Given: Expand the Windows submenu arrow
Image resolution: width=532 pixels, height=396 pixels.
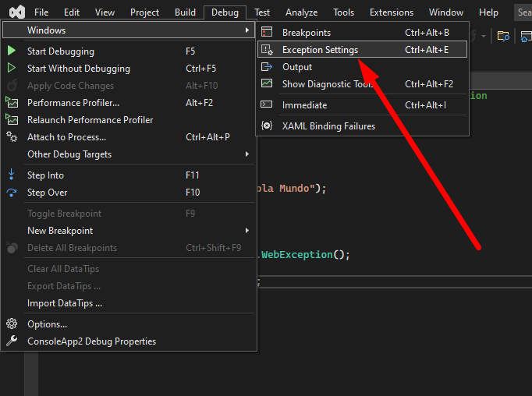Looking at the screenshot, I should click(x=247, y=30).
